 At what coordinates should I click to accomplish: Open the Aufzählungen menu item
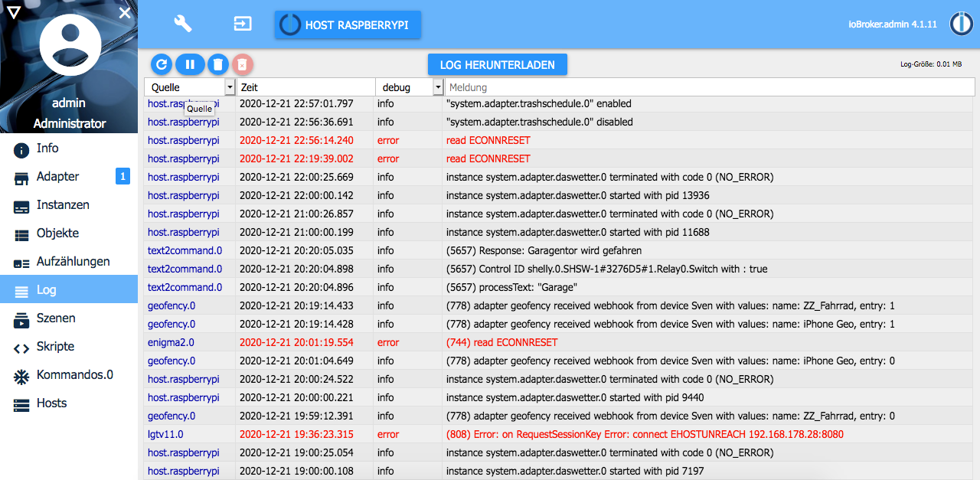click(x=69, y=262)
